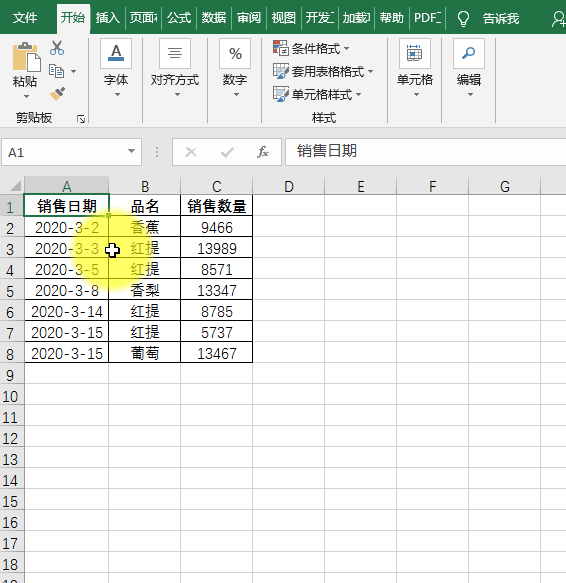Screen dimensions: 566x583
Task: Switch to the 公式 formulas tab
Action: 179,18
